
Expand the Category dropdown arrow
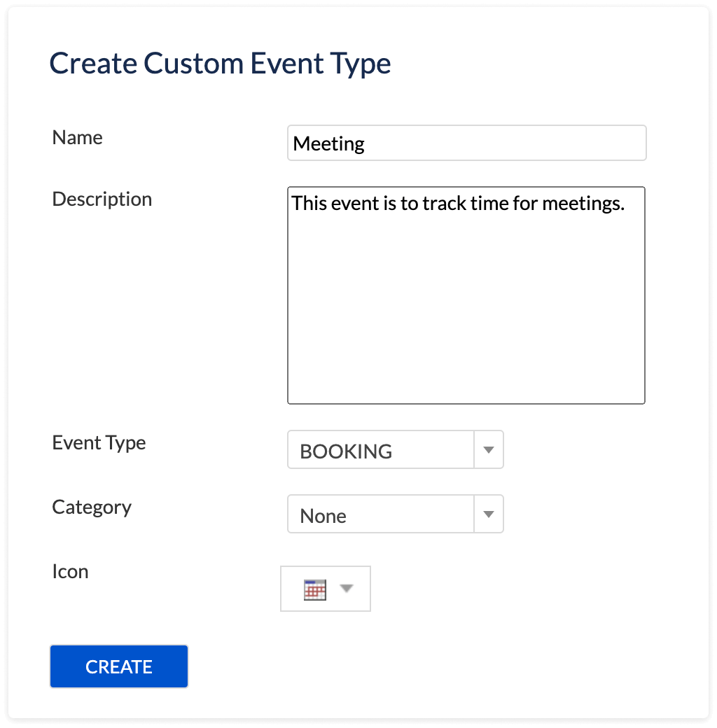coord(489,514)
